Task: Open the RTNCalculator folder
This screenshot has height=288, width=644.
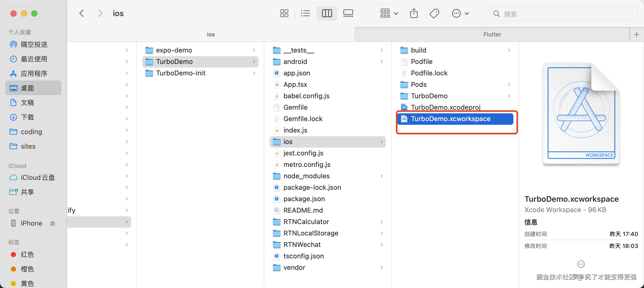Action: pyautogui.click(x=328, y=222)
